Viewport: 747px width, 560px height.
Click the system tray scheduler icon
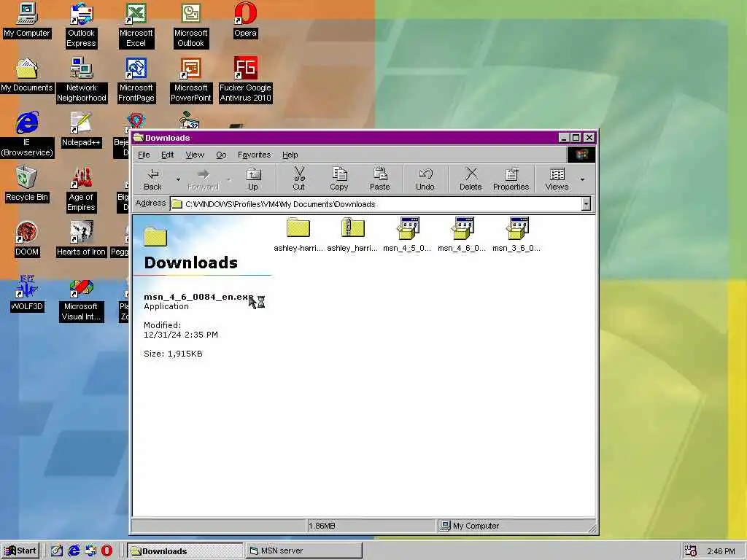[691, 551]
